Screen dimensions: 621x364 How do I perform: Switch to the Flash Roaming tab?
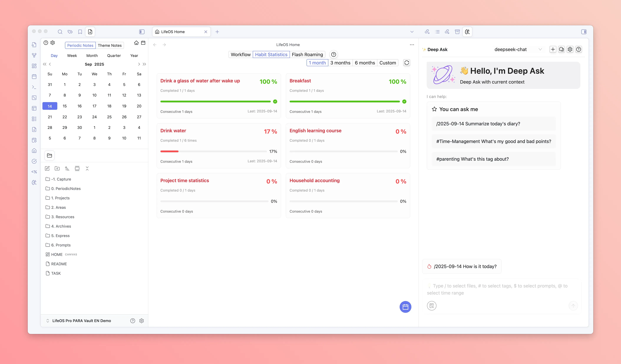click(x=307, y=54)
